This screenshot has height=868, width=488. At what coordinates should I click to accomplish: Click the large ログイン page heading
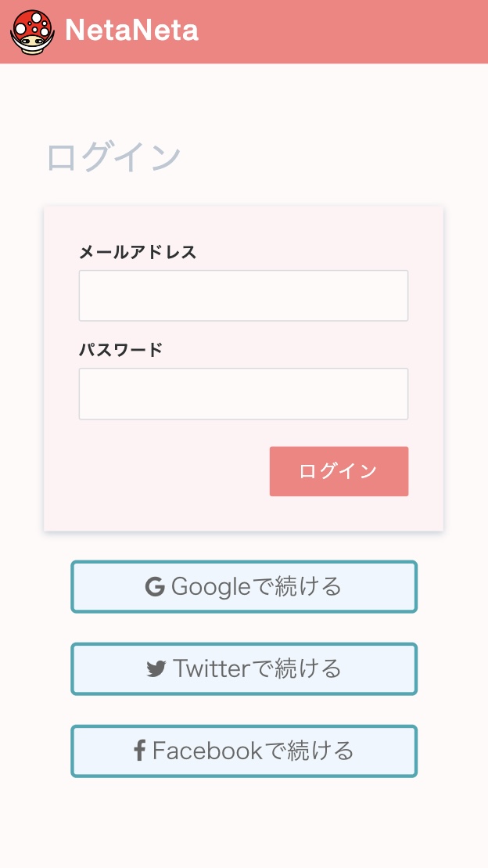[114, 157]
